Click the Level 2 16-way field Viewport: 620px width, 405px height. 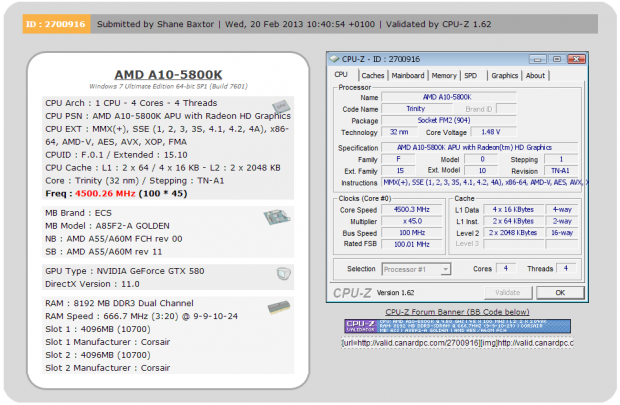[562, 233]
